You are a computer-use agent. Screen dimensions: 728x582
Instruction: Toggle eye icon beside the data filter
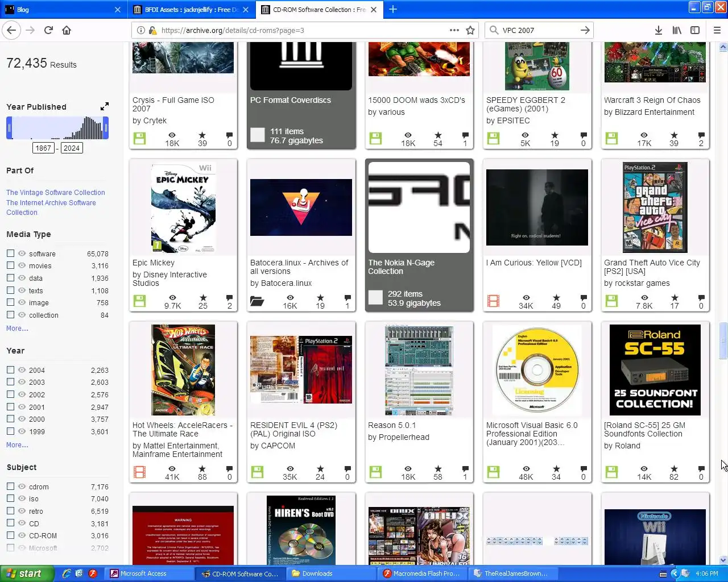pyautogui.click(x=22, y=278)
